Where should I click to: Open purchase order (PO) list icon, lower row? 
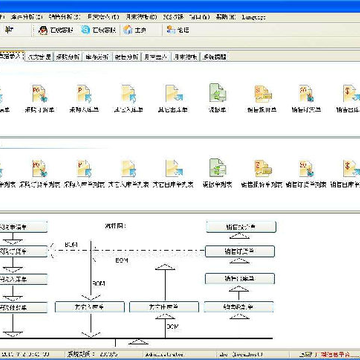tap(39, 168)
